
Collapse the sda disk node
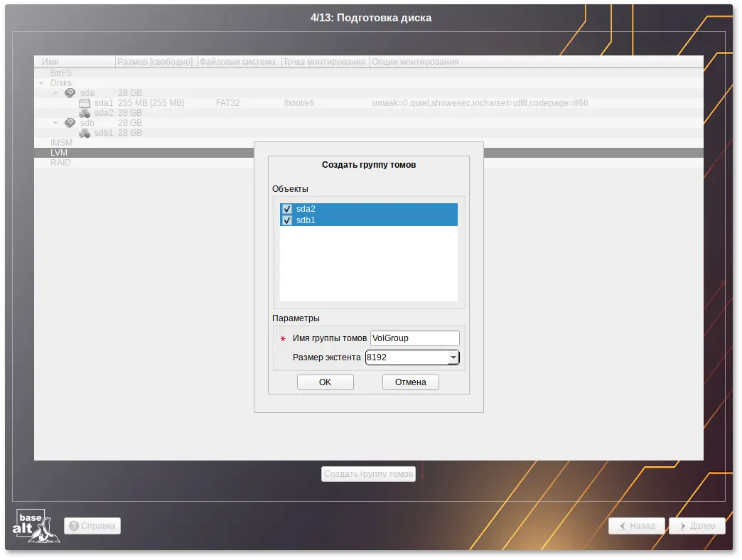(55, 93)
